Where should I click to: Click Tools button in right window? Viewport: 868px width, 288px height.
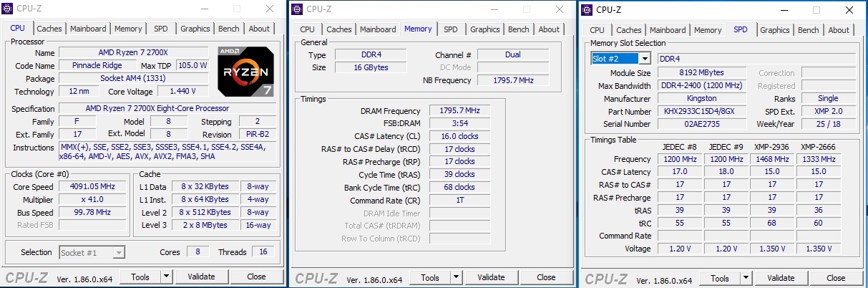pyautogui.click(x=720, y=278)
